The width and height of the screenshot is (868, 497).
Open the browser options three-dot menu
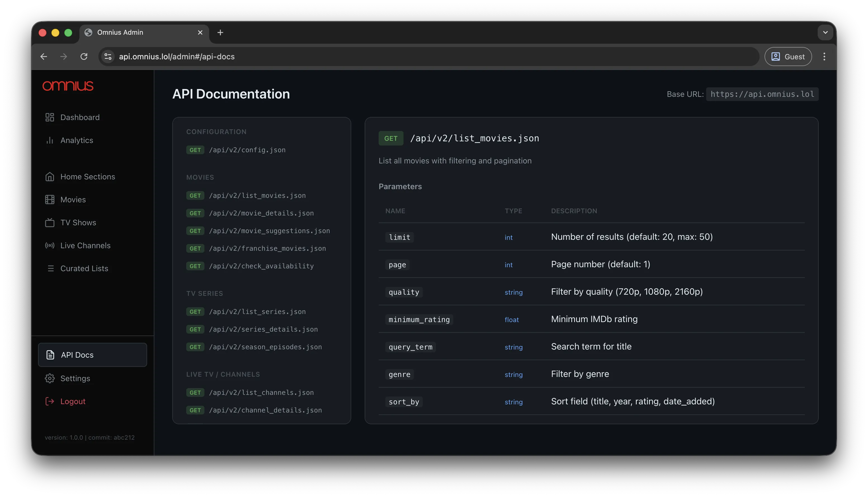824,57
